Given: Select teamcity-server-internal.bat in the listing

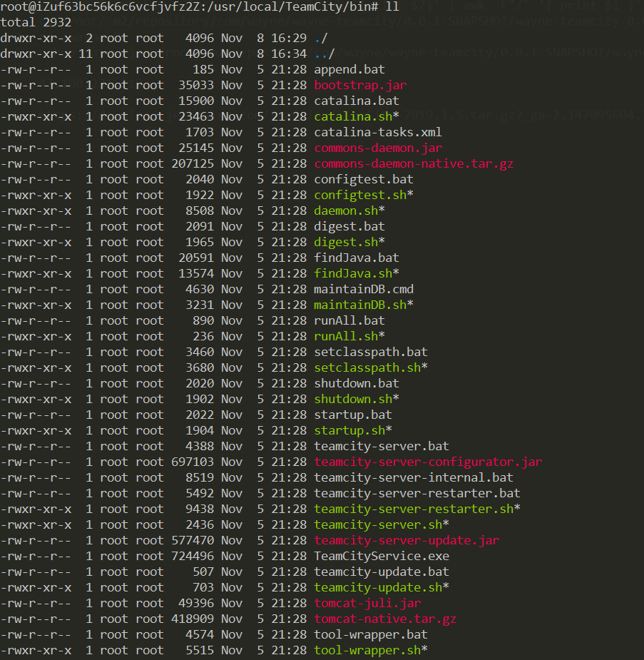Looking at the screenshot, I should [414, 478].
